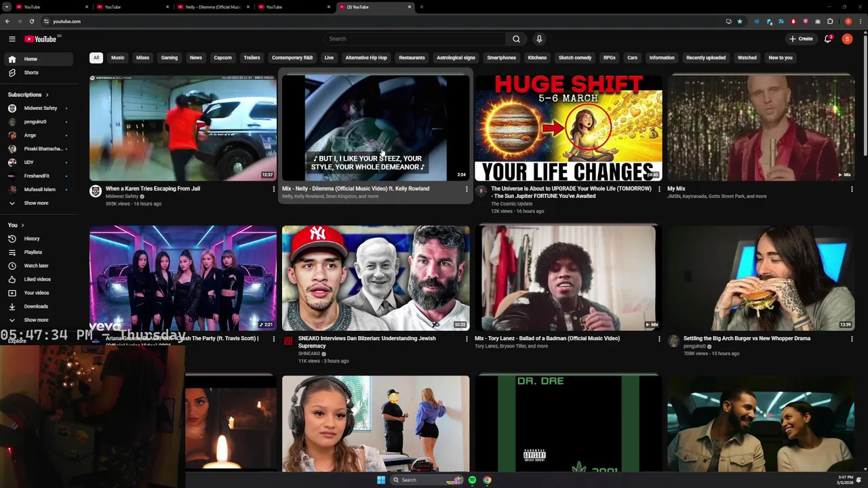Open Spotify from the taskbar
Image resolution: width=868 pixels, height=488 pixels.
(x=472, y=480)
